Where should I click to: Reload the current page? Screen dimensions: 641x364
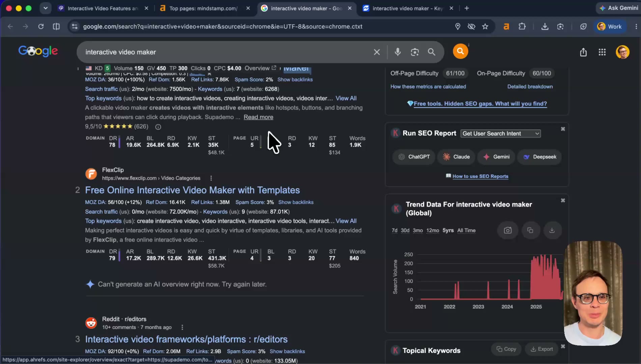(41, 27)
